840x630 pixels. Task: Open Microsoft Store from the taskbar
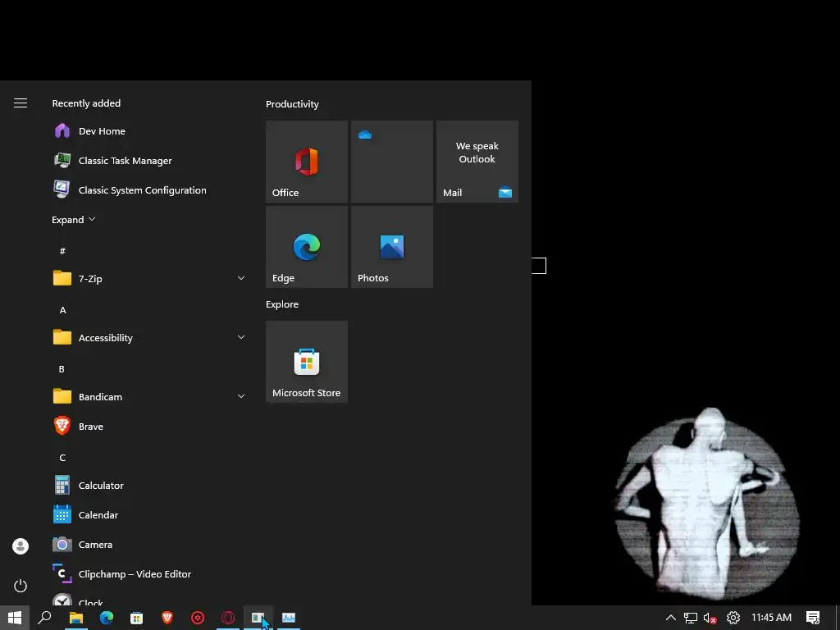[137, 618]
